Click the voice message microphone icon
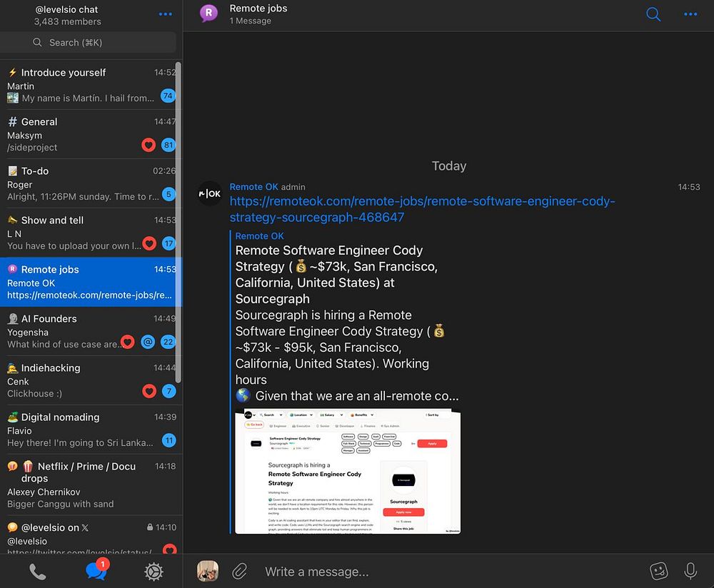The height and width of the screenshot is (588, 714). click(690, 571)
